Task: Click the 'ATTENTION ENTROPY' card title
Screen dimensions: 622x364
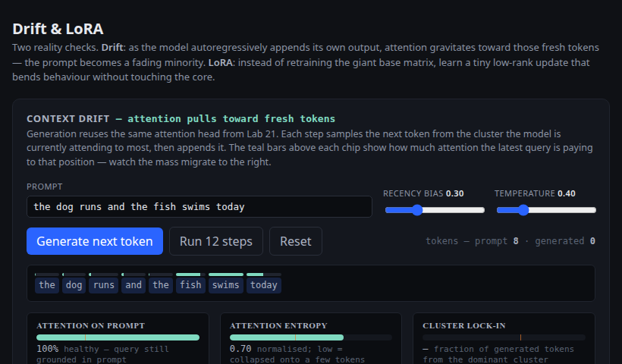Action: point(278,325)
